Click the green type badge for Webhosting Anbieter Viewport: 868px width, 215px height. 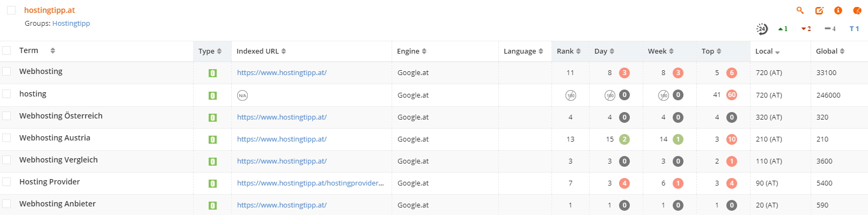(212, 205)
